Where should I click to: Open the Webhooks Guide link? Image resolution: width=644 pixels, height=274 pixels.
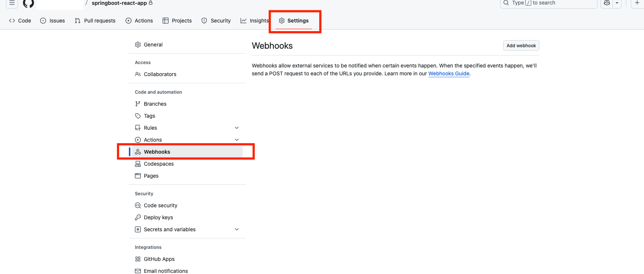(x=448, y=73)
